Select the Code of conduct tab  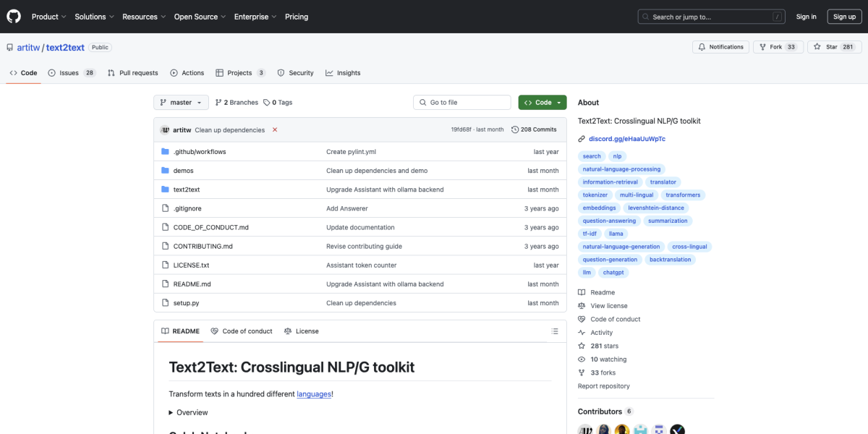click(x=242, y=331)
